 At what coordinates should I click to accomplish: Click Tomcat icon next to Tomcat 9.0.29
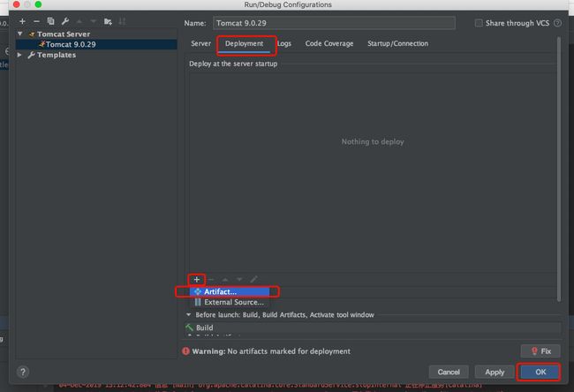point(42,44)
